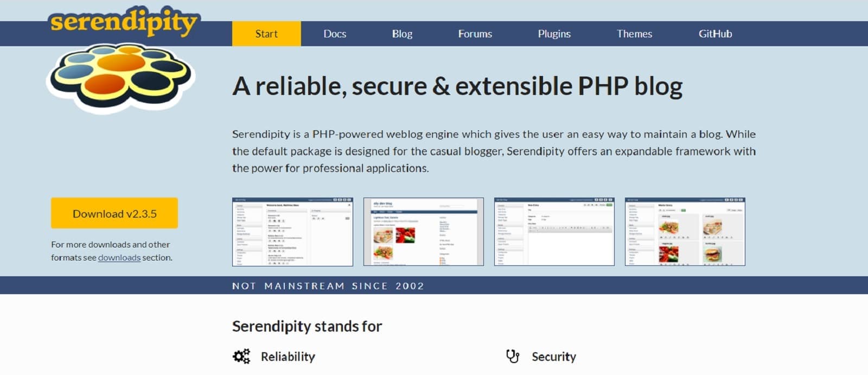
Task: View the media library screenshot thumbnail
Action: [x=685, y=232]
